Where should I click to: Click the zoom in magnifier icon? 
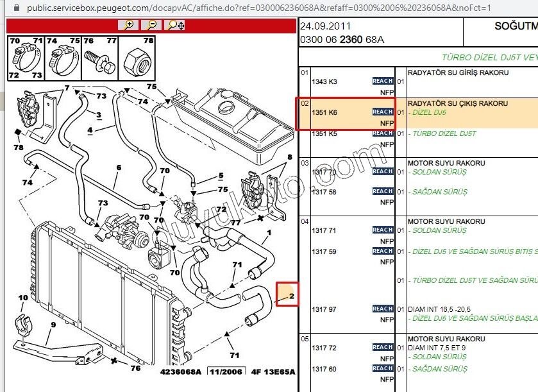tap(128, 25)
